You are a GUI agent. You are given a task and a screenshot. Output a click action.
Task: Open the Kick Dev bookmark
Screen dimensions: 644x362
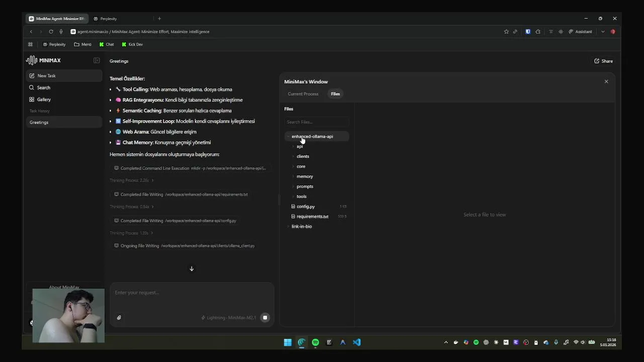[x=132, y=44]
